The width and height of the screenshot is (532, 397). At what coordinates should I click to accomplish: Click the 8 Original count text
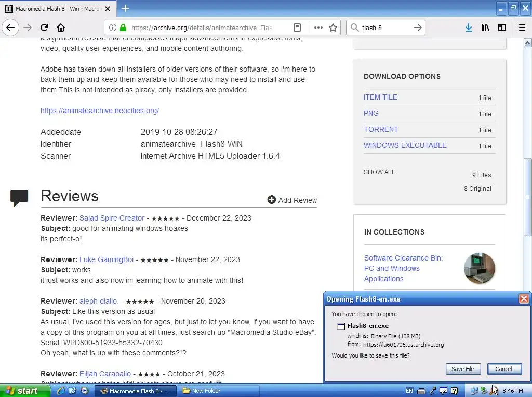coord(477,189)
